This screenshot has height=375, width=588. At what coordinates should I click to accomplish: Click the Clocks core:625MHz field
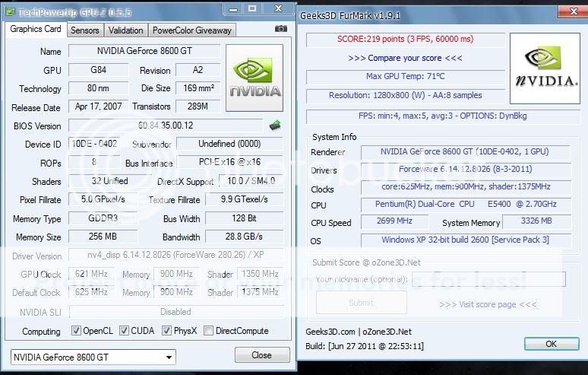point(466,187)
